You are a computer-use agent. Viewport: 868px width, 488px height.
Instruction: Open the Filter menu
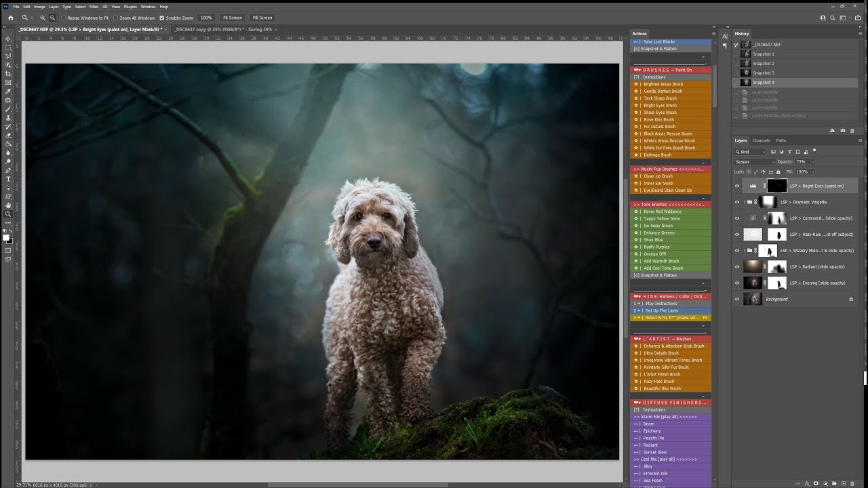pyautogui.click(x=94, y=7)
